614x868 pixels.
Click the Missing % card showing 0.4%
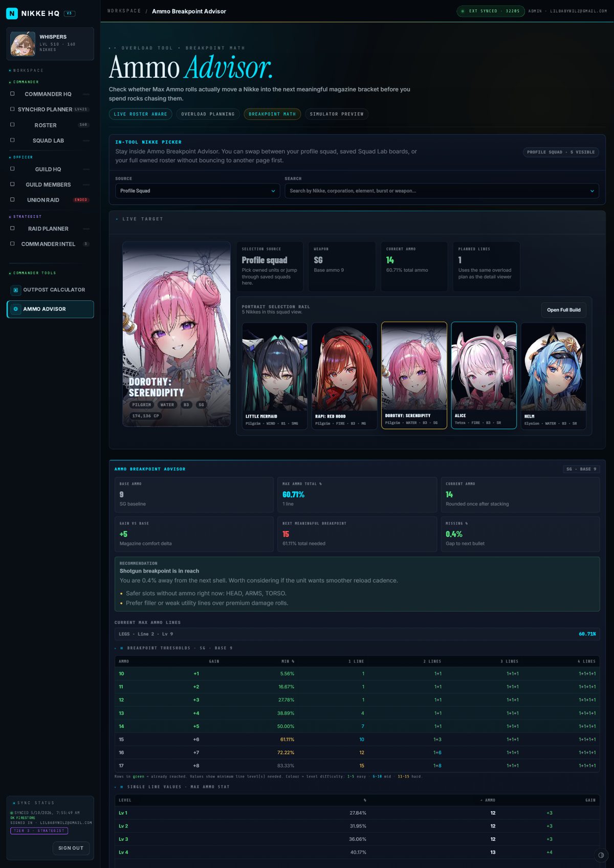520,534
